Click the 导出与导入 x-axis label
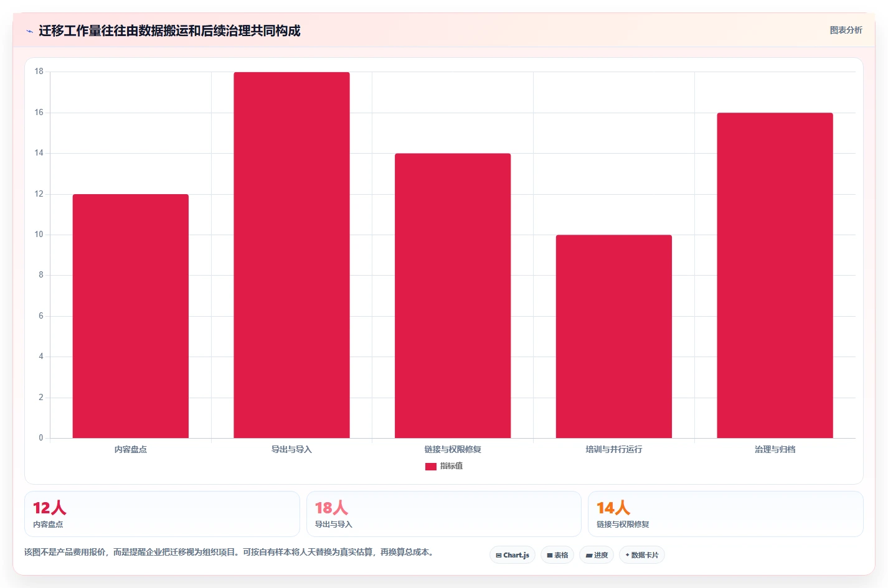Screen dimensions: 888x588 (291, 449)
